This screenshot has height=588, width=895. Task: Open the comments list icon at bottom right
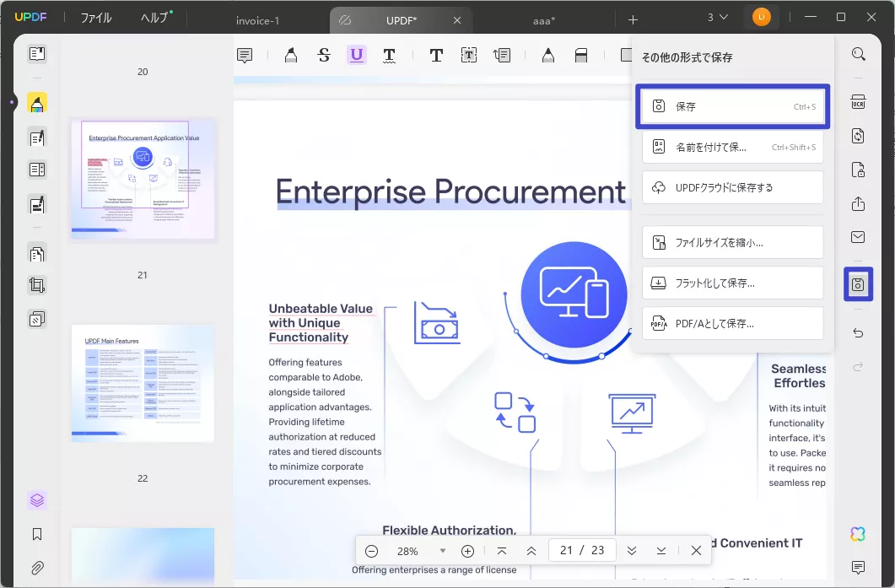point(859,568)
